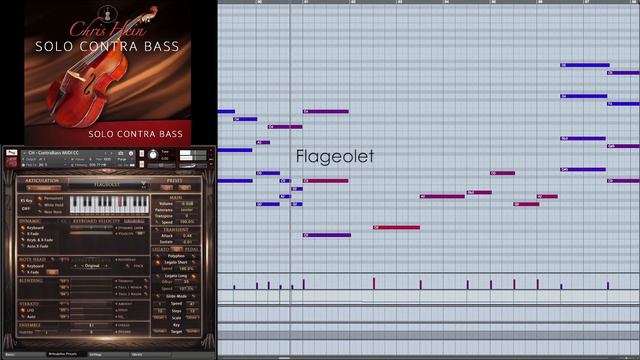Toggle the Glide Mode icon
This screenshot has width=640, height=360.
158,296
